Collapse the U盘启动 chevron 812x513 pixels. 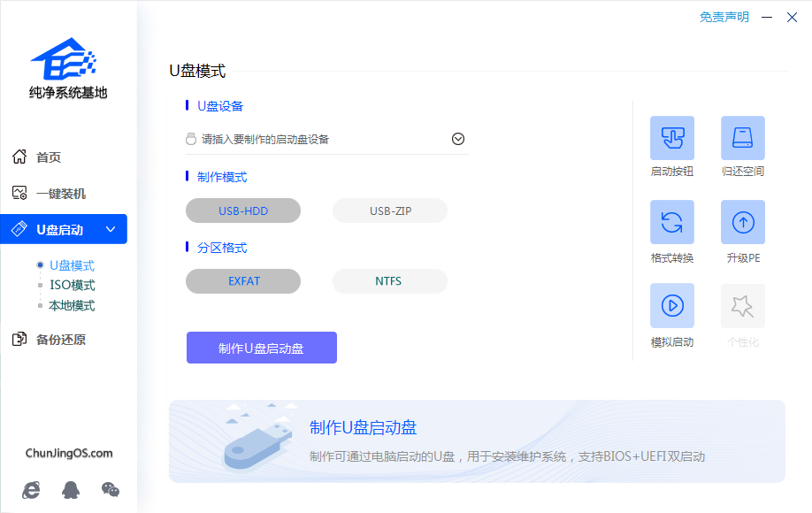(111, 229)
